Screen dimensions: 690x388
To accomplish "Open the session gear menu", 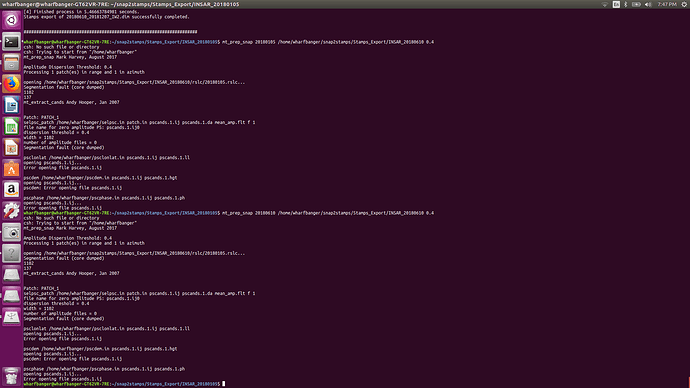I will (684, 4).
